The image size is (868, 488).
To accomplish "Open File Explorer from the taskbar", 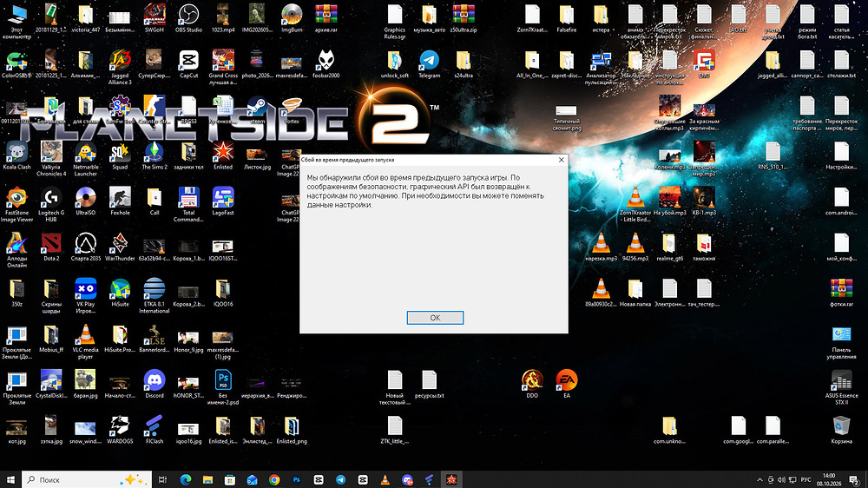I will click(207, 479).
